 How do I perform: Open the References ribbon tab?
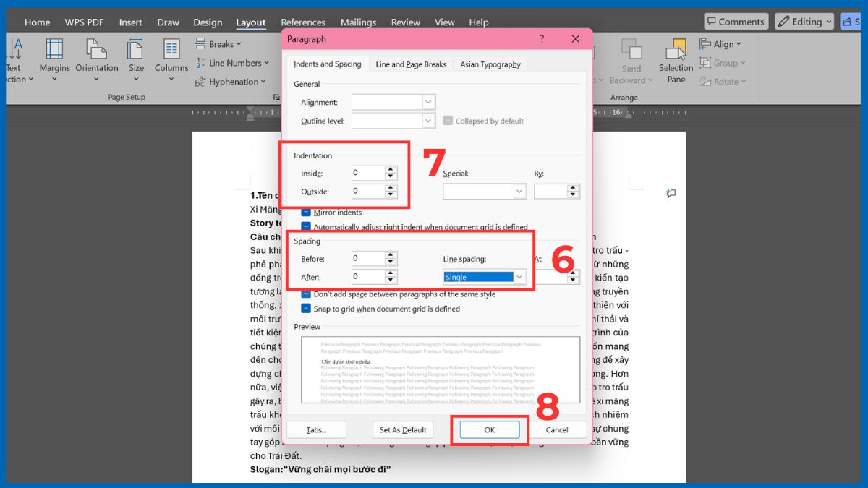303,22
